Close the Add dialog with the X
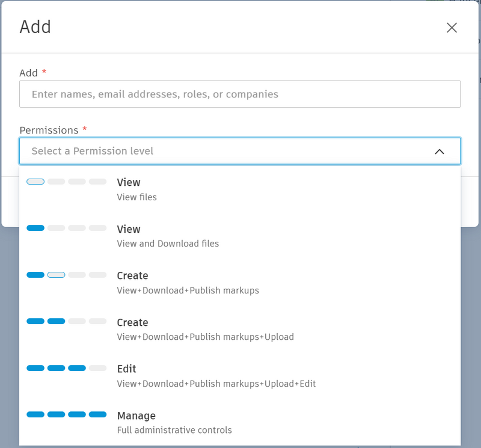481x448 pixels. click(452, 28)
